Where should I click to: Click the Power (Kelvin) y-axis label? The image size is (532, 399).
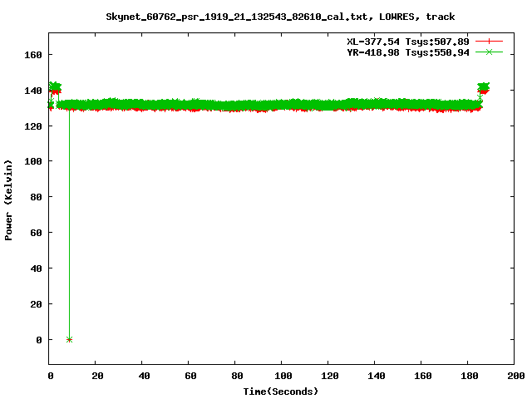pyautogui.click(x=8, y=199)
